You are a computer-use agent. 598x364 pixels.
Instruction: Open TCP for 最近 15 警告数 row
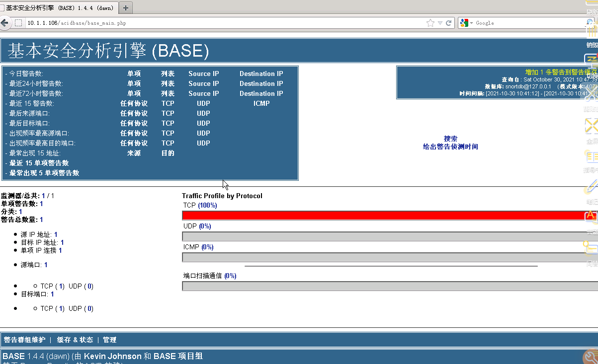168,103
